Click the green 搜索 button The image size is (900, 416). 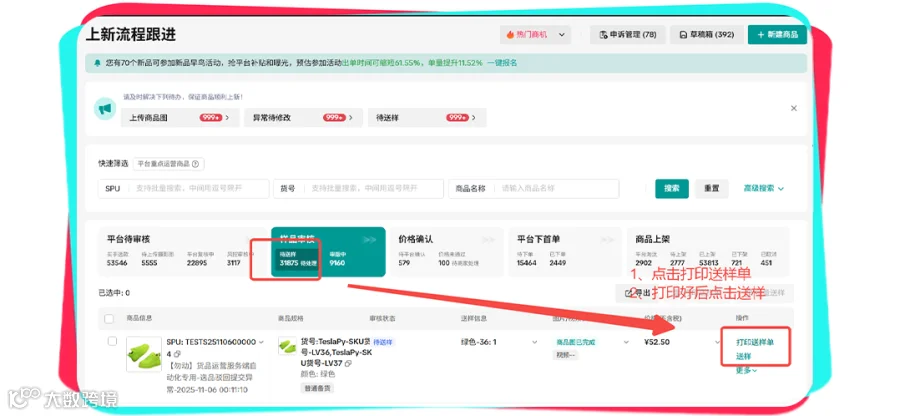pos(672,188)
